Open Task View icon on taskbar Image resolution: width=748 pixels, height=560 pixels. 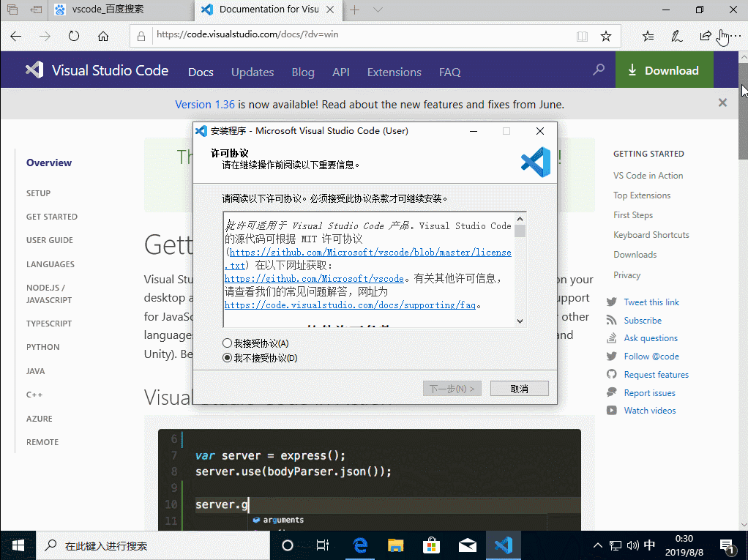(x=323, y=545)
